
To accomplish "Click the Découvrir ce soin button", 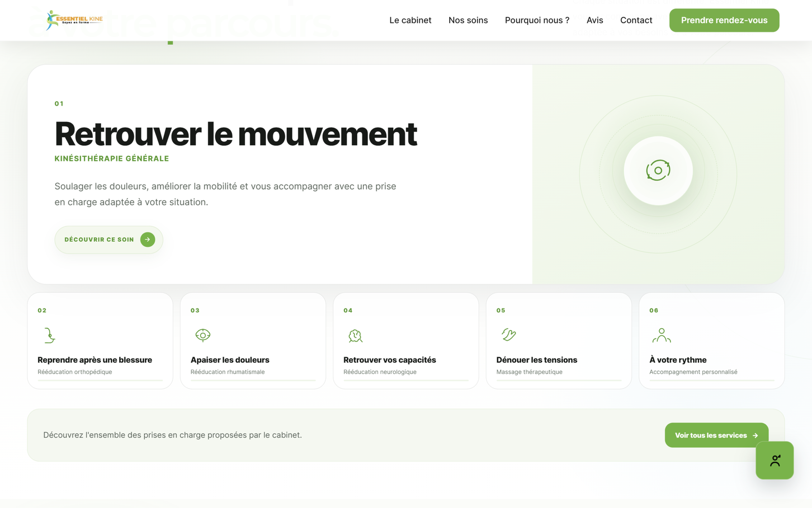I will click(109, 239).
